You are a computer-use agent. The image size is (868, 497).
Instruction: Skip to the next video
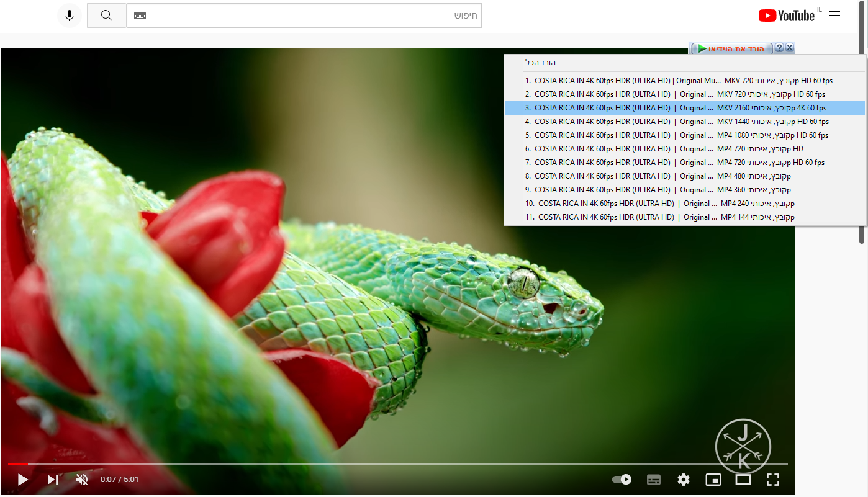[x=53, y=480]
